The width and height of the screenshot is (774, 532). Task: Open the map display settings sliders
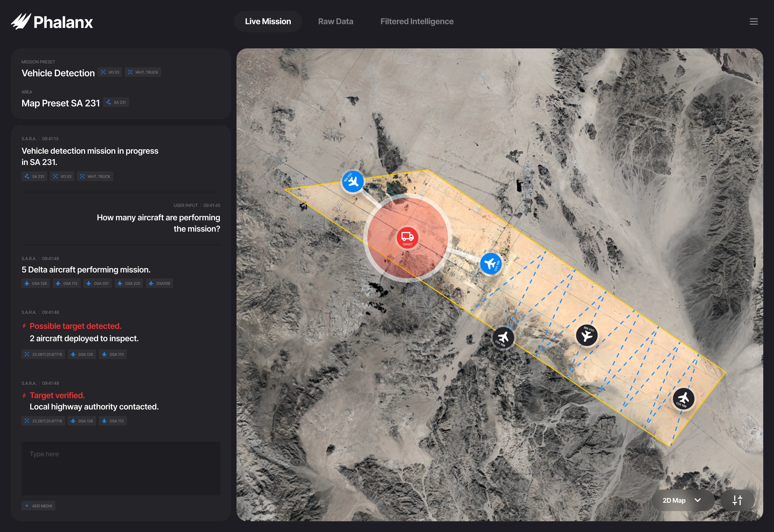[x=738, y=500]
